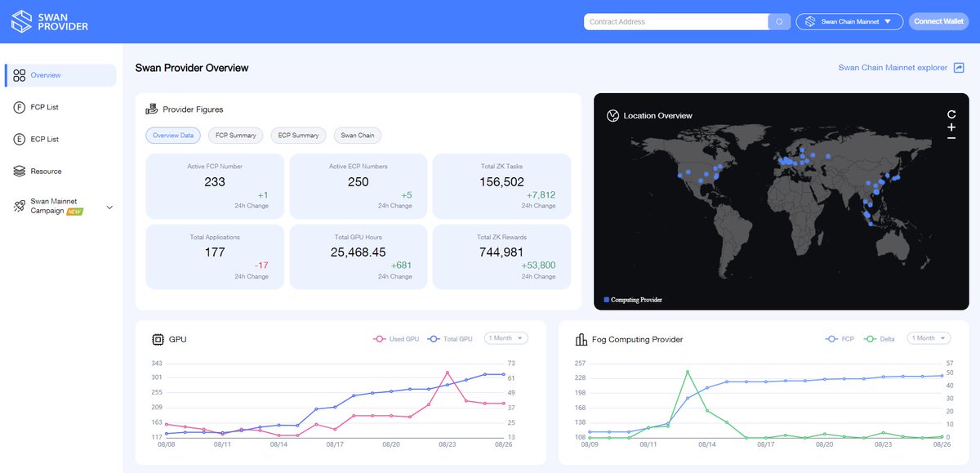This screenshot has width=980, height=473.
Task: Open the GPU chart 1 Month dropdown
Action: pyautogui.click(x=506, y=338)
